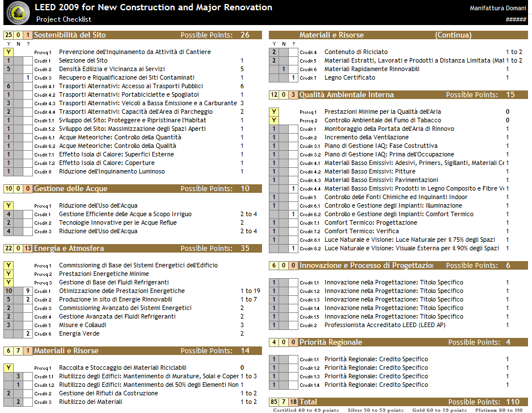Image resolution: width=532 pixels, height=413 pixels.
Task: Select the 'Innovazione e Processo di Progettazione' header
Action: tap(366, 265)
